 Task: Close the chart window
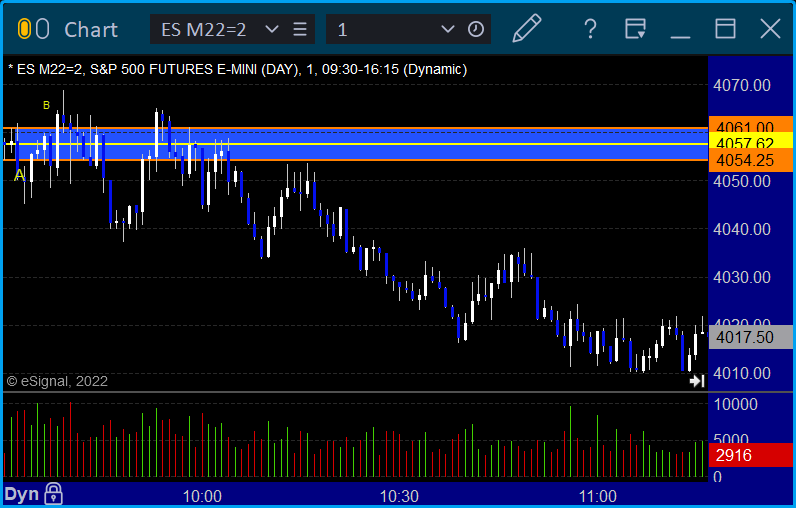pos(770,29)
